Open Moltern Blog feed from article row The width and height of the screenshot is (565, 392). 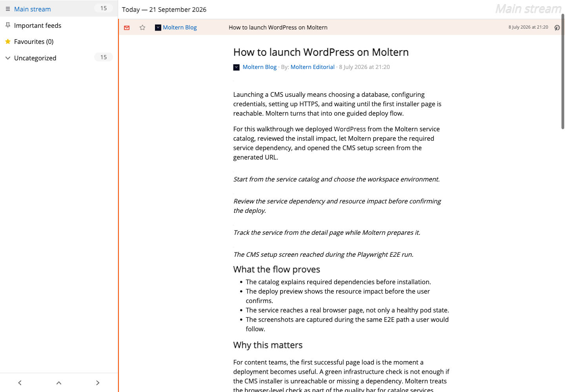[180, 27]
